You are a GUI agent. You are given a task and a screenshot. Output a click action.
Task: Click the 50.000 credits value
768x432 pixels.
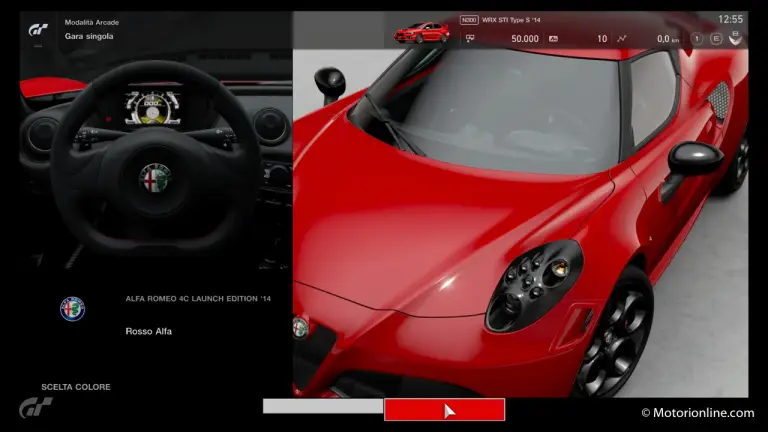(x=525, y=39)
